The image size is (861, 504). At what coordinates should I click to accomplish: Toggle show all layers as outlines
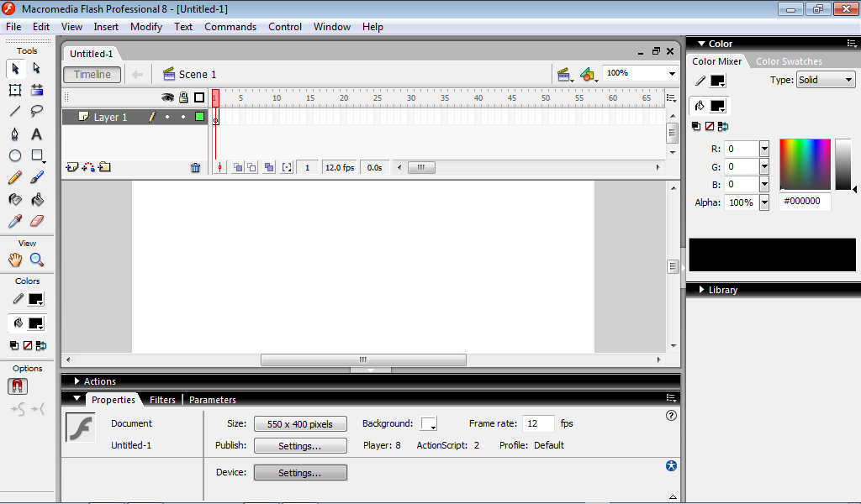coord(199,97)
